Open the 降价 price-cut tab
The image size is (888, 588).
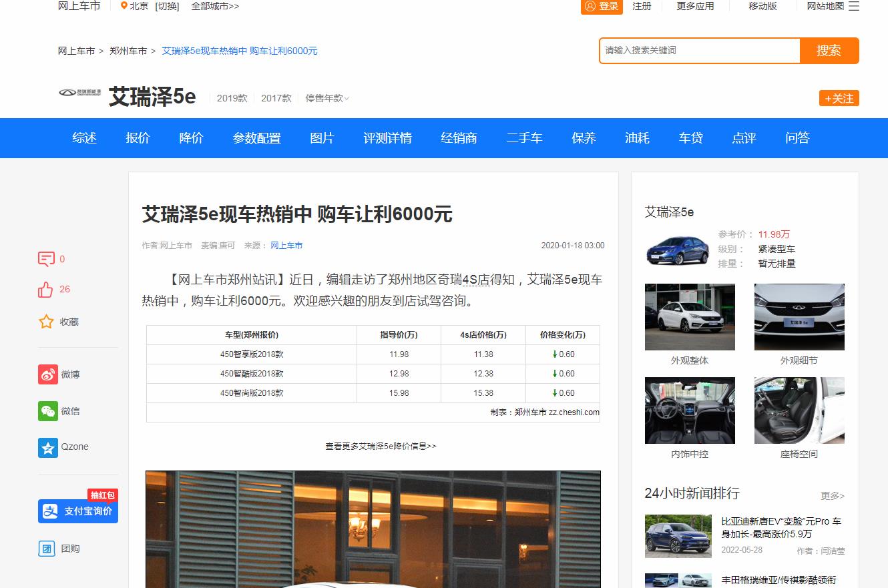(x=192, y=138)
